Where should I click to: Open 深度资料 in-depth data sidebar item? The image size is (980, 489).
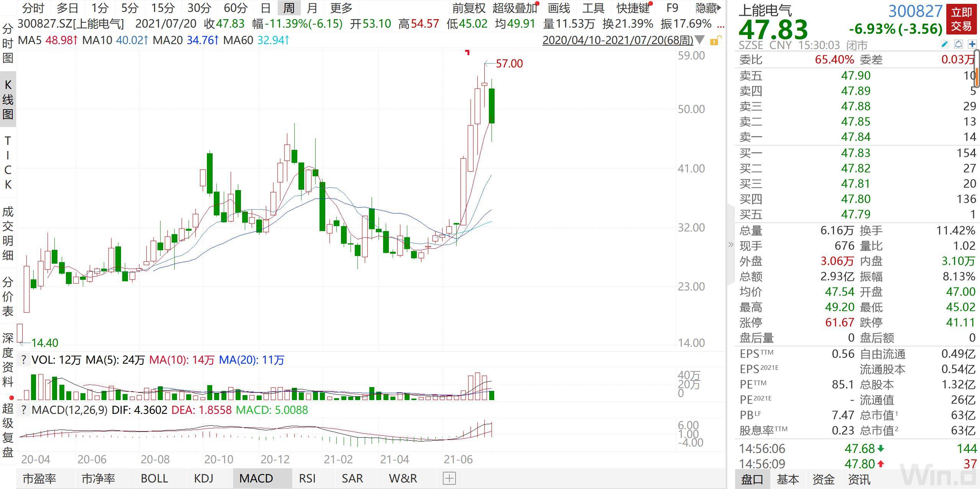pos(8,359)
